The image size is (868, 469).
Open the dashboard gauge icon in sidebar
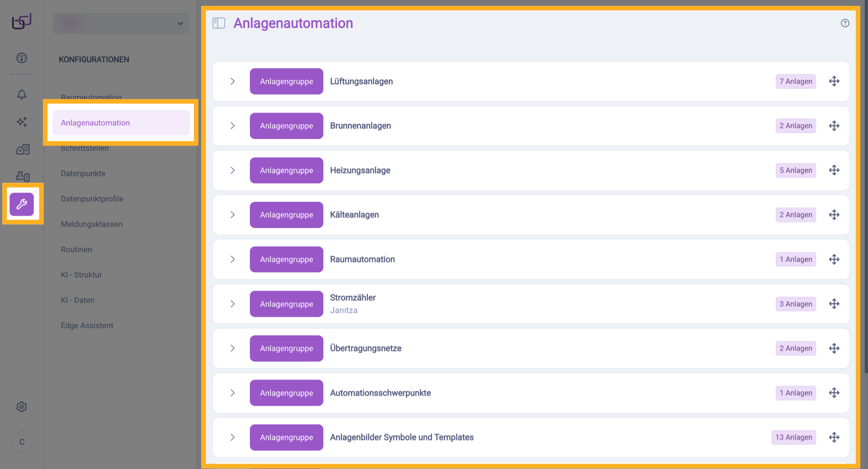(21, 58)
